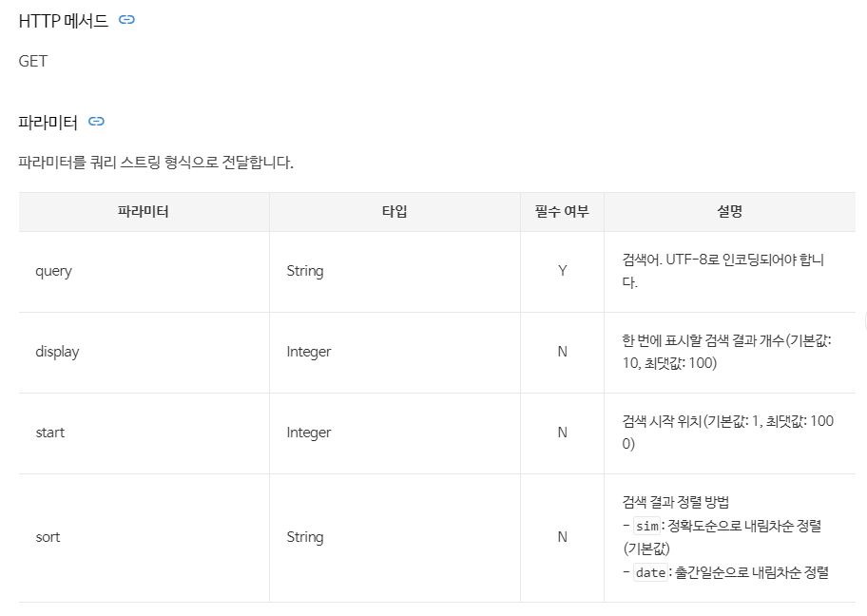
Task: Click the date code tag
Action: 650,572
